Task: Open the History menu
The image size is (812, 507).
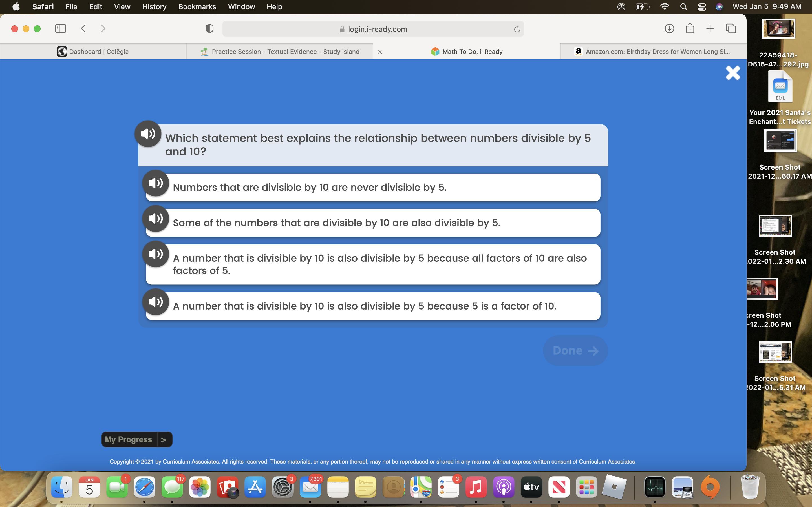Action: 154,7
